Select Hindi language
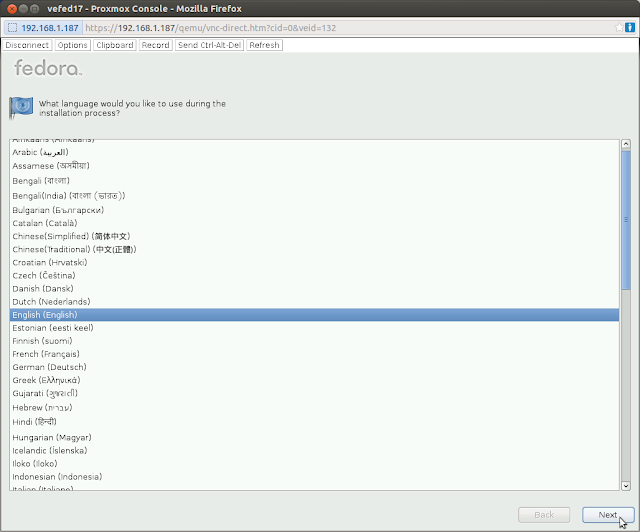The image size is (640, 532). click(314, 422)
